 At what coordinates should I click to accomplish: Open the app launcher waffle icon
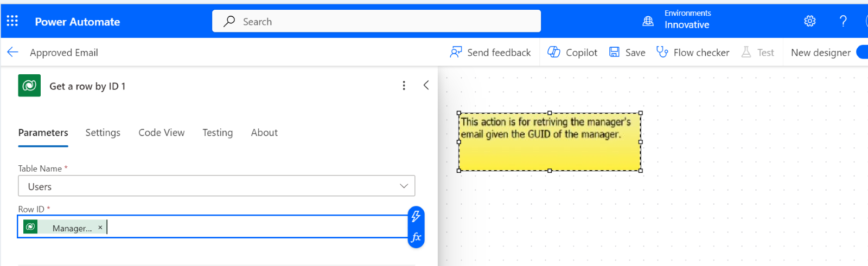pos(12,21)
